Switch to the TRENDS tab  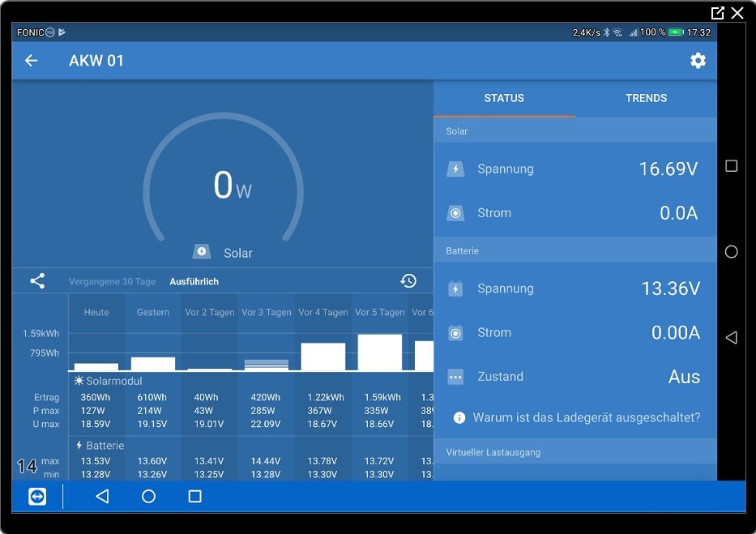pos(646,98)
